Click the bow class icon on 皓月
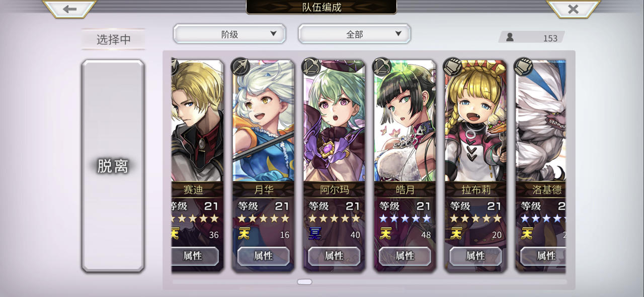This screenshot has width=644, height=297. click(x=381, y=66)
